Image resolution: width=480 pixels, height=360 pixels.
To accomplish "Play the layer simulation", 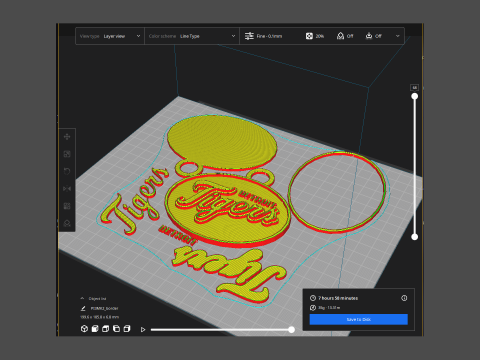I will [x=143, y=330].
